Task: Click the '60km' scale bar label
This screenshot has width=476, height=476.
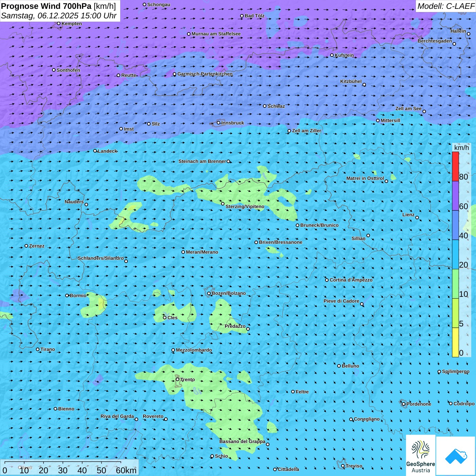Action: pos(126,470)
